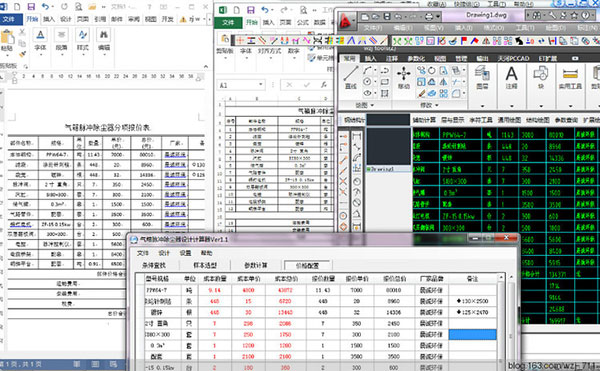Image resolution: width=600 pixels, height=371 pixels.
Task: Expand the AutoCAD Draw (绘图) panel flyout
Action: click(365, 105)
